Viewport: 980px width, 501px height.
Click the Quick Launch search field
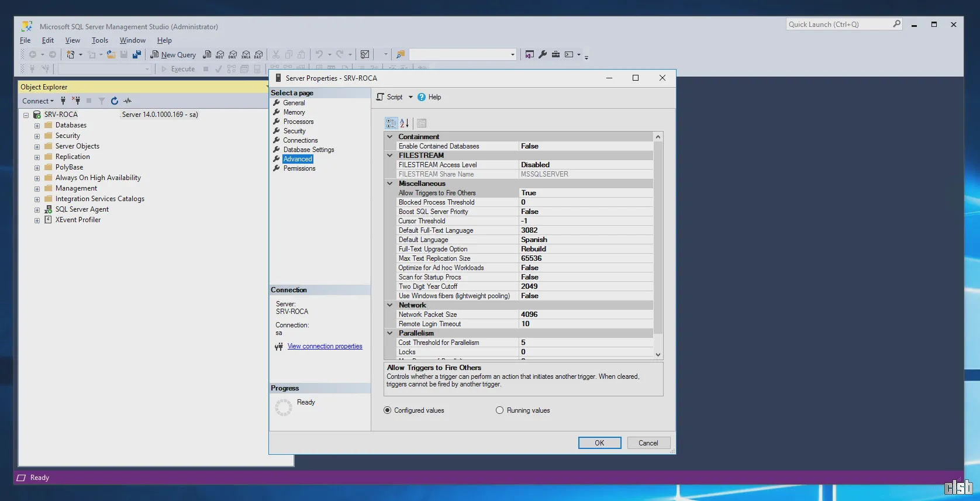pos(839,24)
